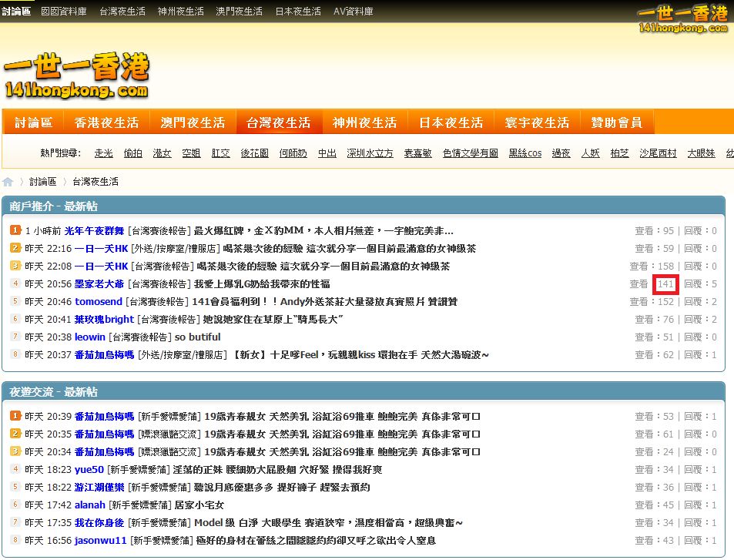Open user profile tomosend

(99, 302)
